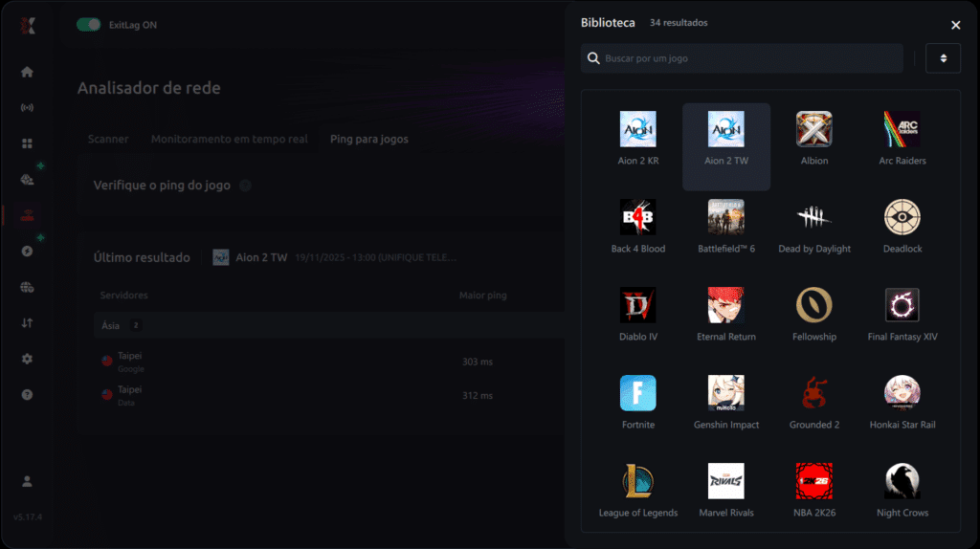
Task: Select Genshin Impact game icon
Action: [726, 393]
